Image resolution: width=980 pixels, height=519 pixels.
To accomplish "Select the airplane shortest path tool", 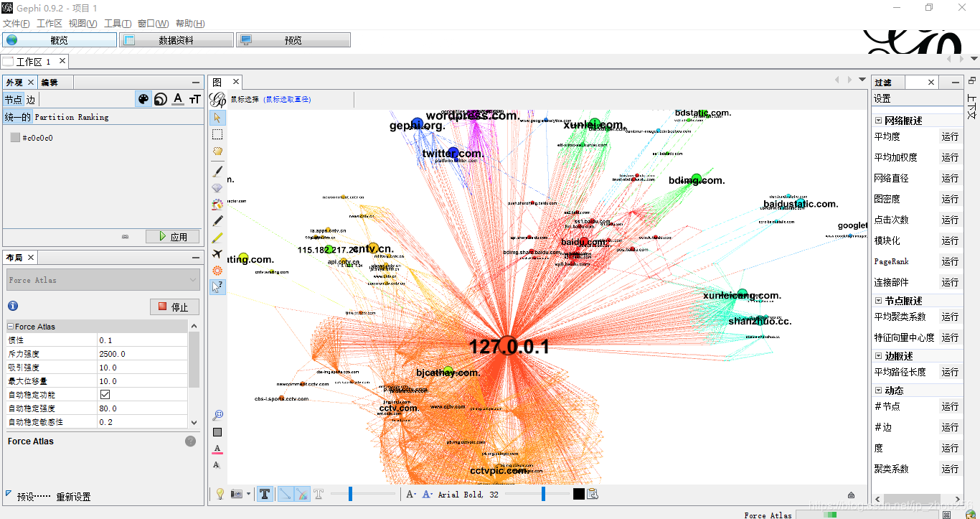I will [217, 254].
